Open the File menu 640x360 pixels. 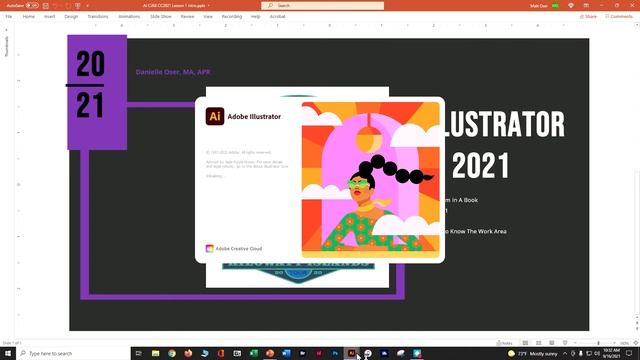pos(9,17)
